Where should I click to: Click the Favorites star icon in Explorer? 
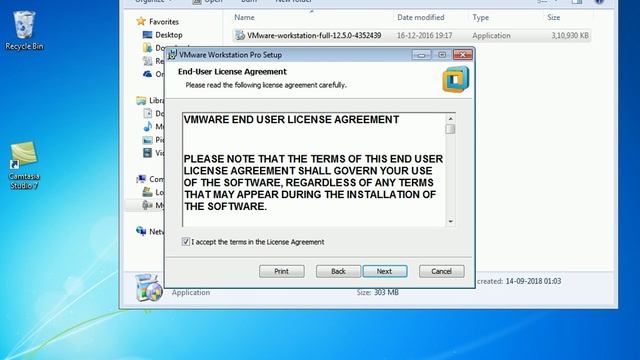141,21
